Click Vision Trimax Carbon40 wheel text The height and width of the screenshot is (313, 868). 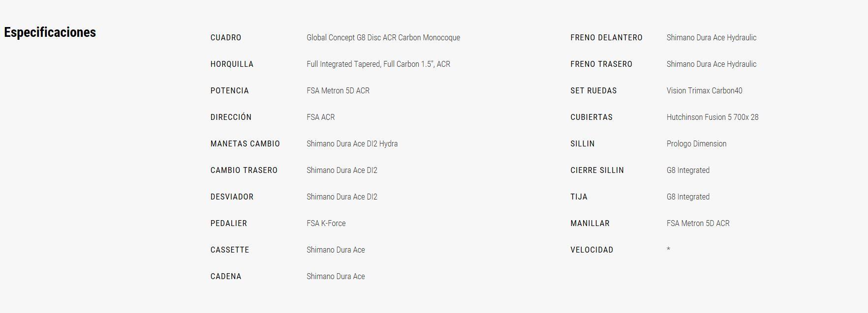[705, 91]
